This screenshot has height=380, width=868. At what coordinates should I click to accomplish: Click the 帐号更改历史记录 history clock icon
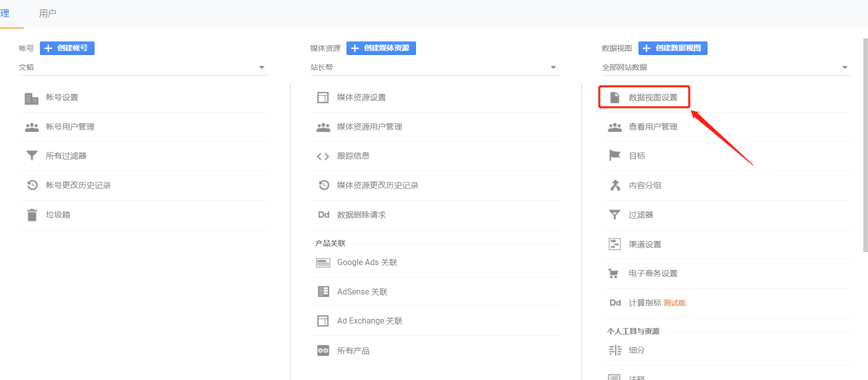click(x=32, y=185)
